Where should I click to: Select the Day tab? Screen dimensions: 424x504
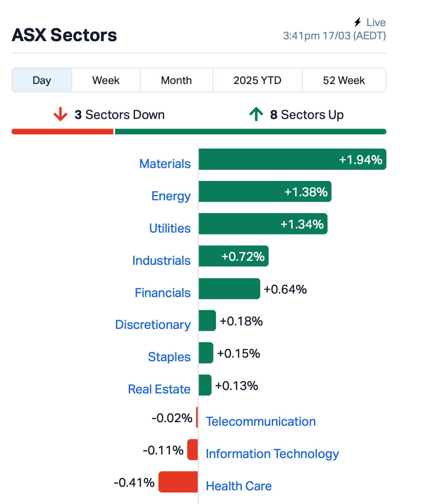[42, 80]
